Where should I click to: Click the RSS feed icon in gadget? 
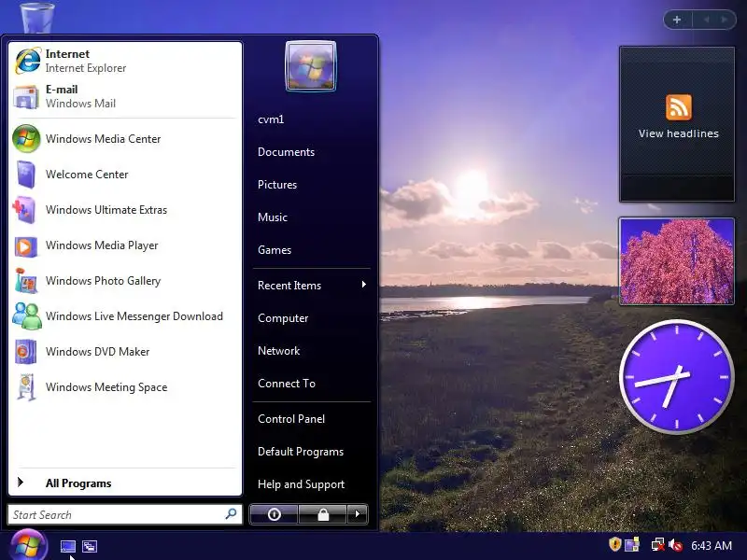679,107
